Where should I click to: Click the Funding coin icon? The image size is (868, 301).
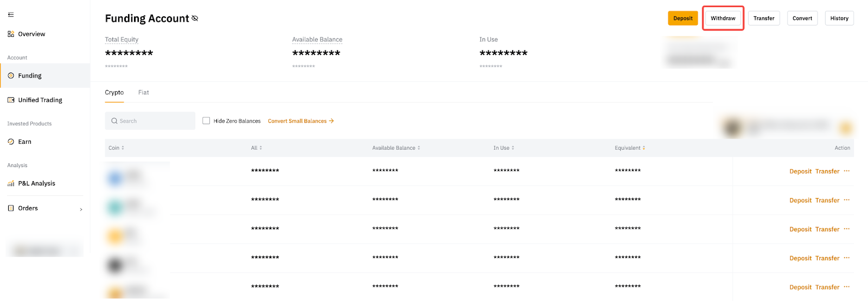point(11,76)
